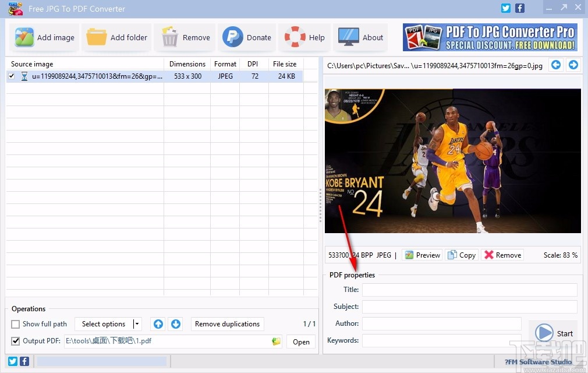
Task: Click the Add folder toolbar icon
Action: (x=97, y=37)
